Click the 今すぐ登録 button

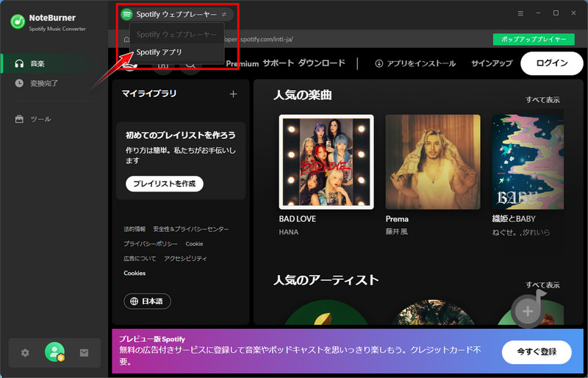point(536,352)
